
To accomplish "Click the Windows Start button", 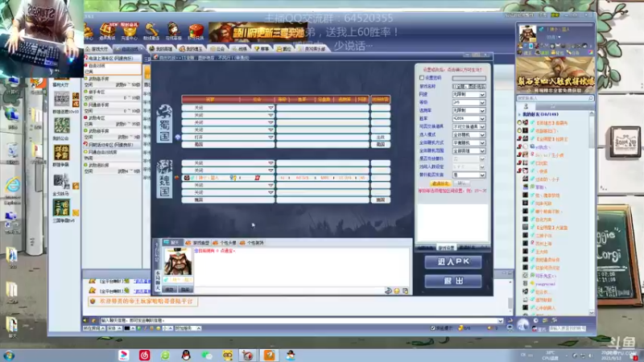I will pyautogui.click(x=9, y=356).
